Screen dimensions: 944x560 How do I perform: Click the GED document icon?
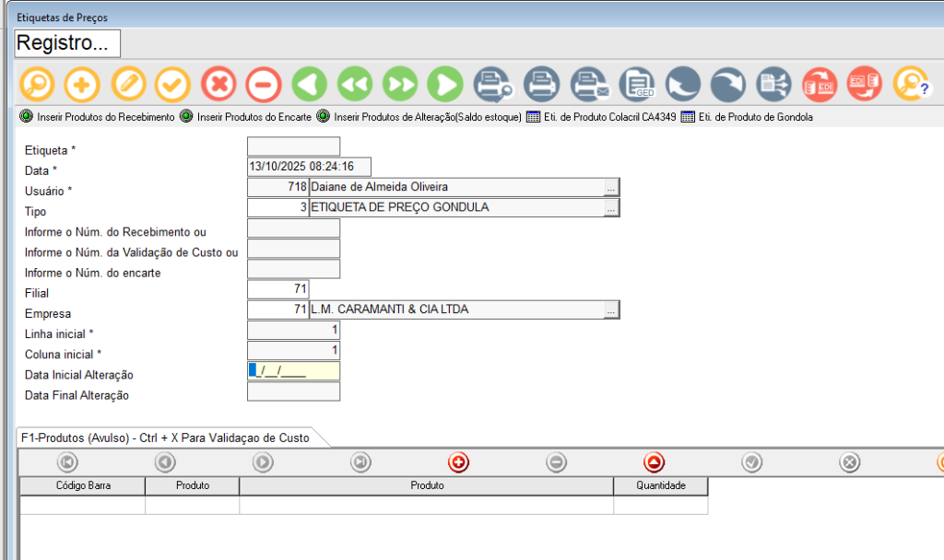[636, 85]
